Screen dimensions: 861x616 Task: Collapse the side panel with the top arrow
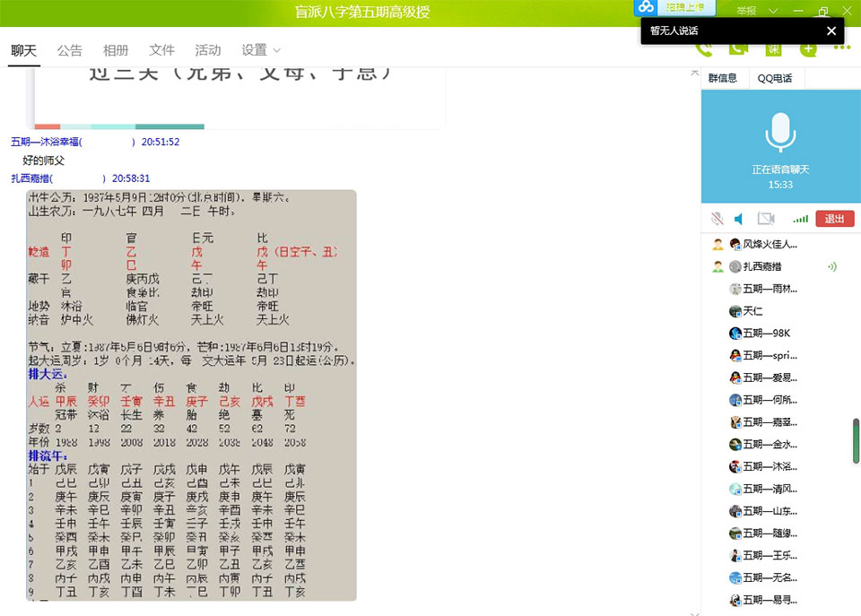point(694,73)
